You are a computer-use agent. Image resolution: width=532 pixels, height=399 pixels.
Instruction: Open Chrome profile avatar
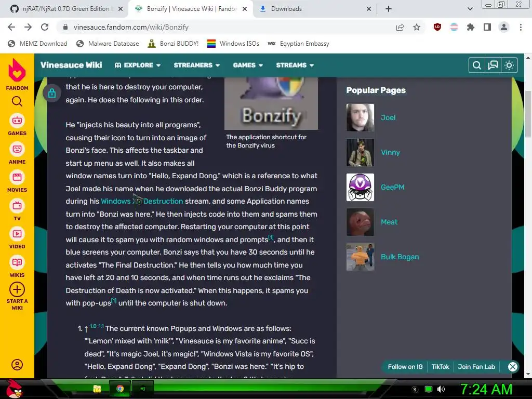pos(504,27)
